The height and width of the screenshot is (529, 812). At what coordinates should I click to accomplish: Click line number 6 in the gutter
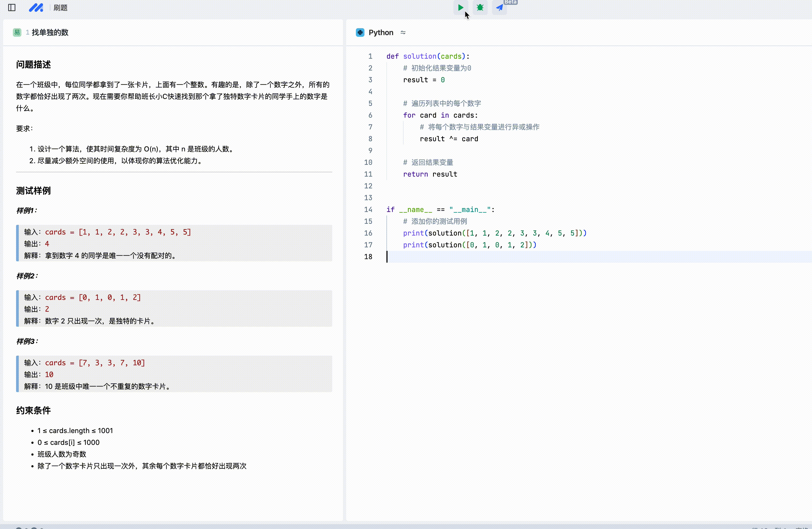(370, 115)
